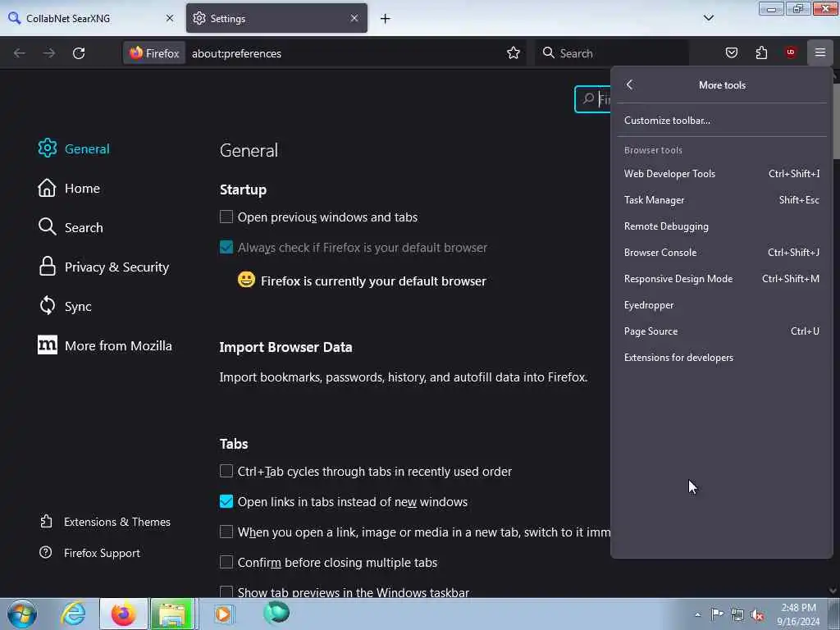The width and height of the screenshot is (840, 630).
Task: Uncheck Open links in tabs instead of new windows
Action: tap(226, 501)
